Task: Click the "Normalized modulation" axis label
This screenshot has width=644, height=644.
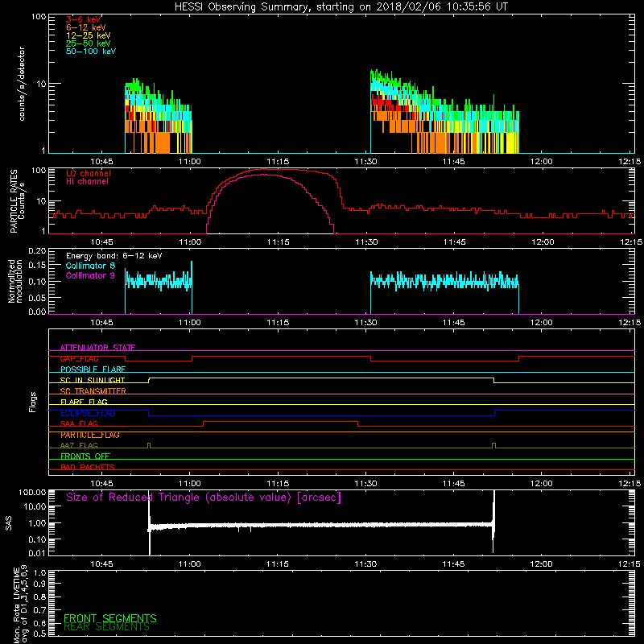Action: [15, 281]
